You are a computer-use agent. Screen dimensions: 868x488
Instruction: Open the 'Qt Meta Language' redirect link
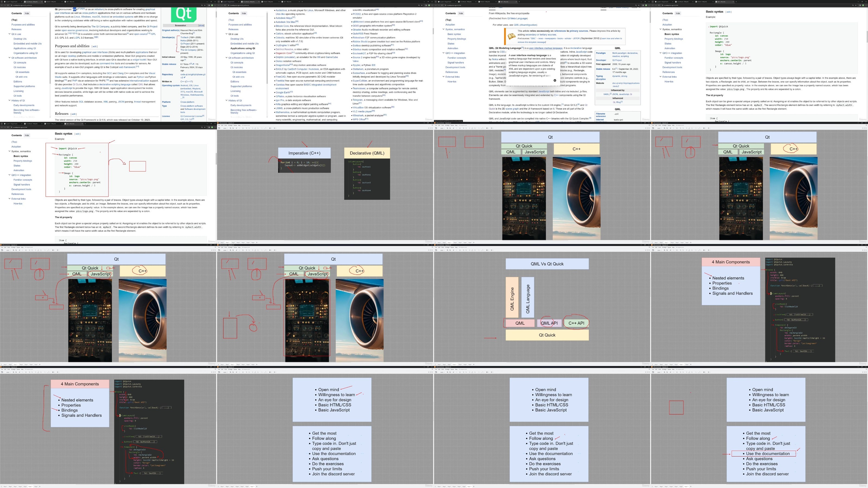tap(517, 18)
